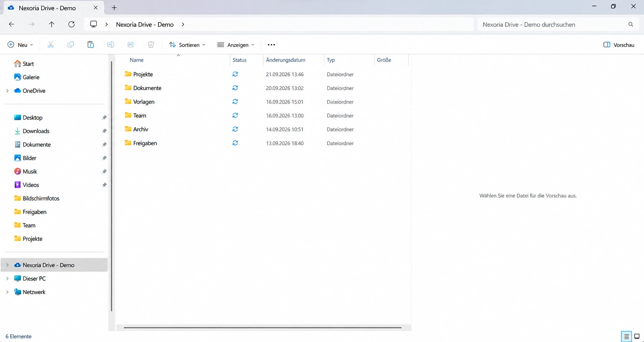Unpin Desktop from quick access
The width and height of the screenshot is (644, 342).
tap(104, 117)
